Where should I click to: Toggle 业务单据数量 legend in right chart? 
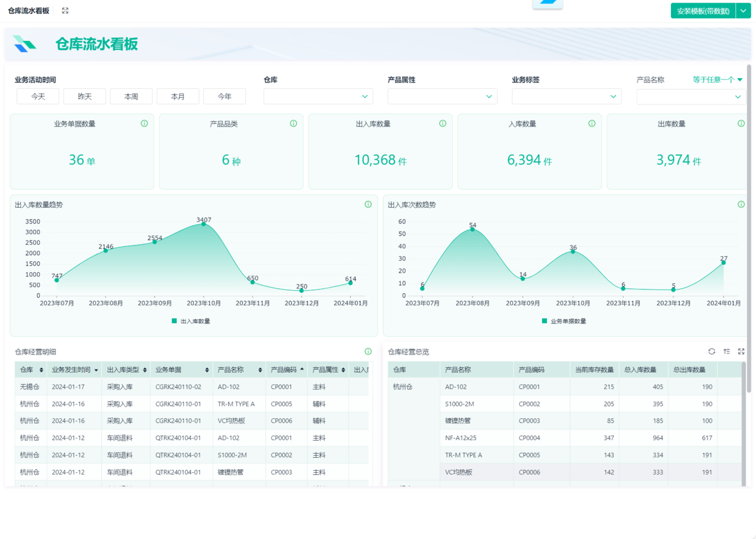[563, 321]
